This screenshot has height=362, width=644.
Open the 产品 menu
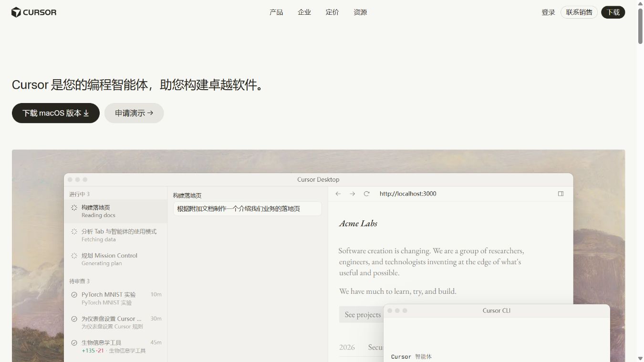click(276, 12)
